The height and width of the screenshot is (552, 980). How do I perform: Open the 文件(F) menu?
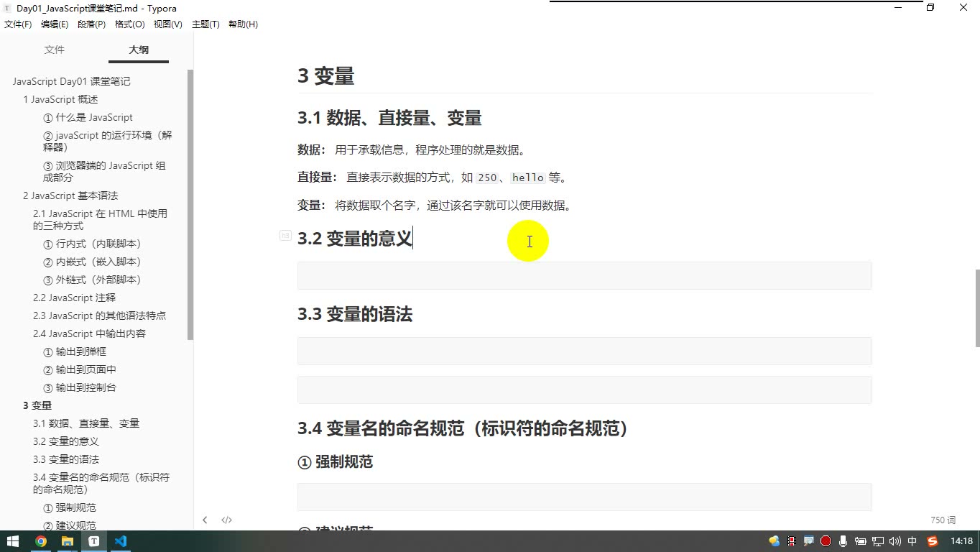click(x=18, y=24)
